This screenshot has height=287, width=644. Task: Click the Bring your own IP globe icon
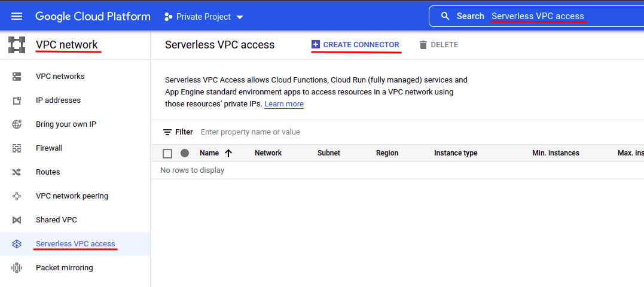pyautogui.click(x=17, y=124)
